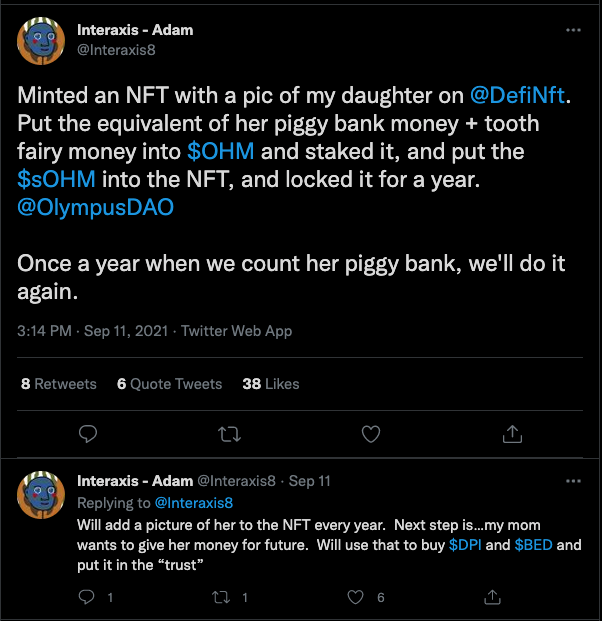Share the main tweet via upload icon
The image size is (602, 621).
(x=512, y=434)
